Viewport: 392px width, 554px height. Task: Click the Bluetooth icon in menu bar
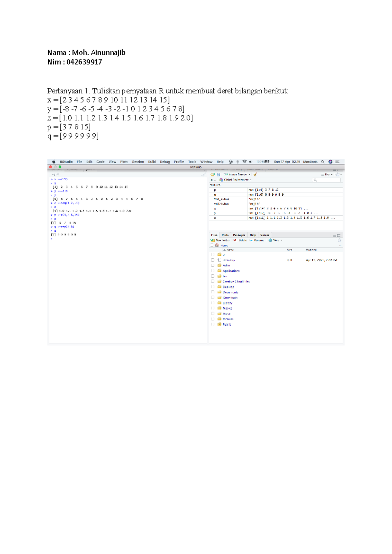[x=237, y=162]
